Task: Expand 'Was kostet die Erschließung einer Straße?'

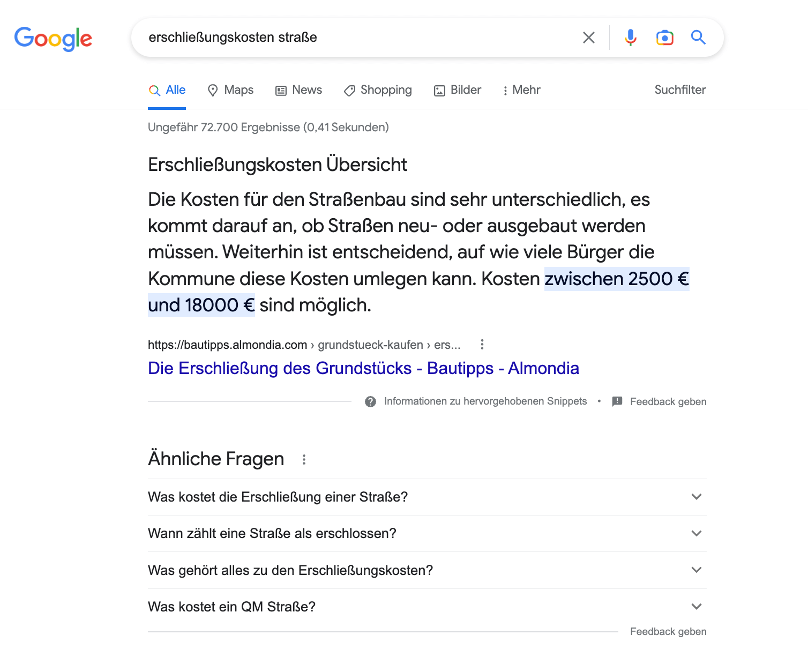Action: point(428,497)
